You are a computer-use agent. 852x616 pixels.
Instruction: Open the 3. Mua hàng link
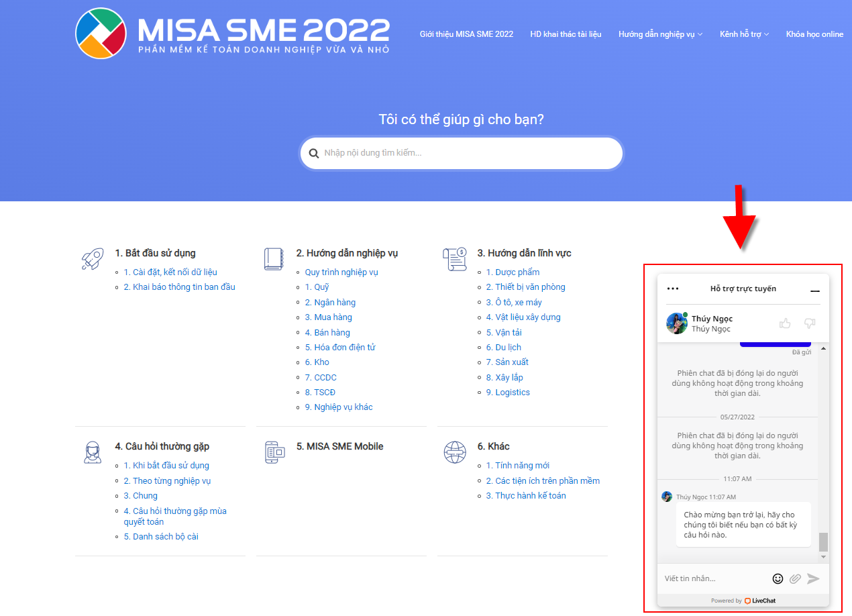(329, 317)
